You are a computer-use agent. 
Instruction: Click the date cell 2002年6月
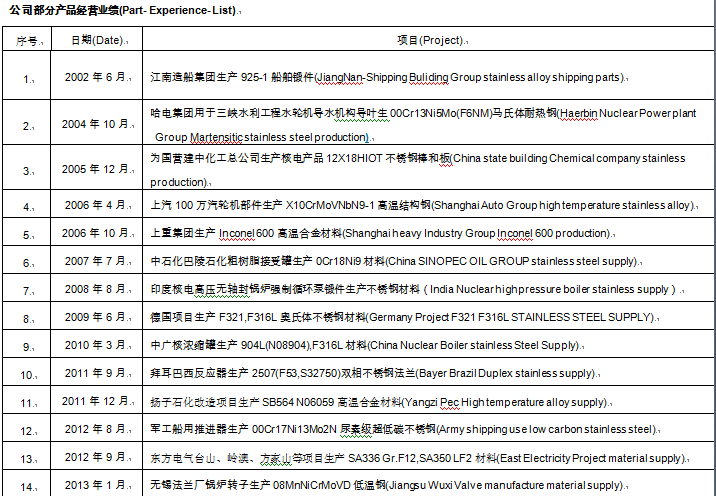pyautogui.click(x=96, y=77)
